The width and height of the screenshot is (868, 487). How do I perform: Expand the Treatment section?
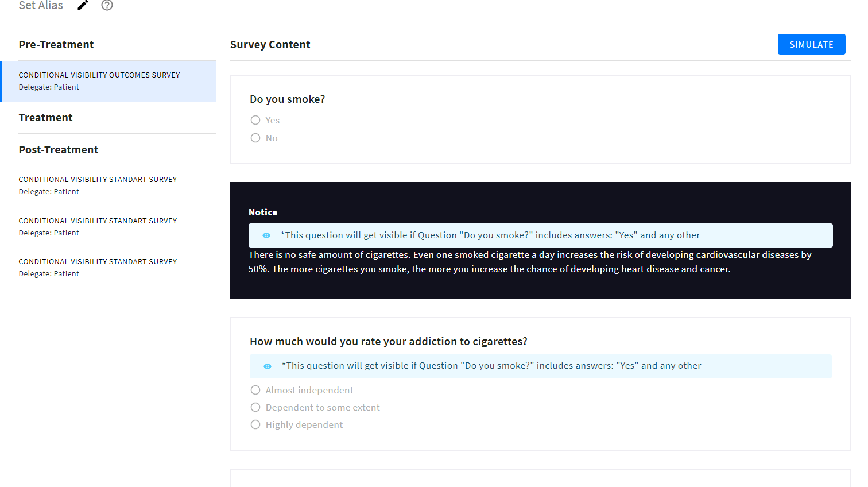pos(46,118)
